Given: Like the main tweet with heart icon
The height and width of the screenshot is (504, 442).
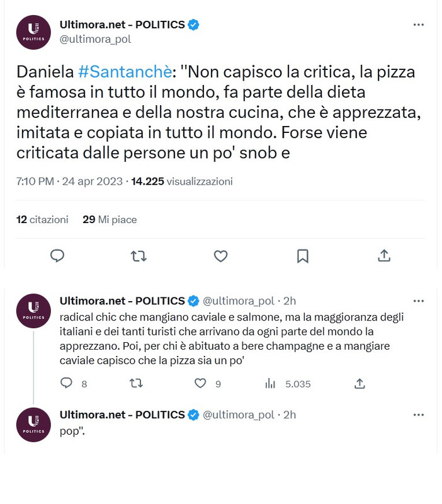Looking at the screenshot, I should click(x=220, y=256).
